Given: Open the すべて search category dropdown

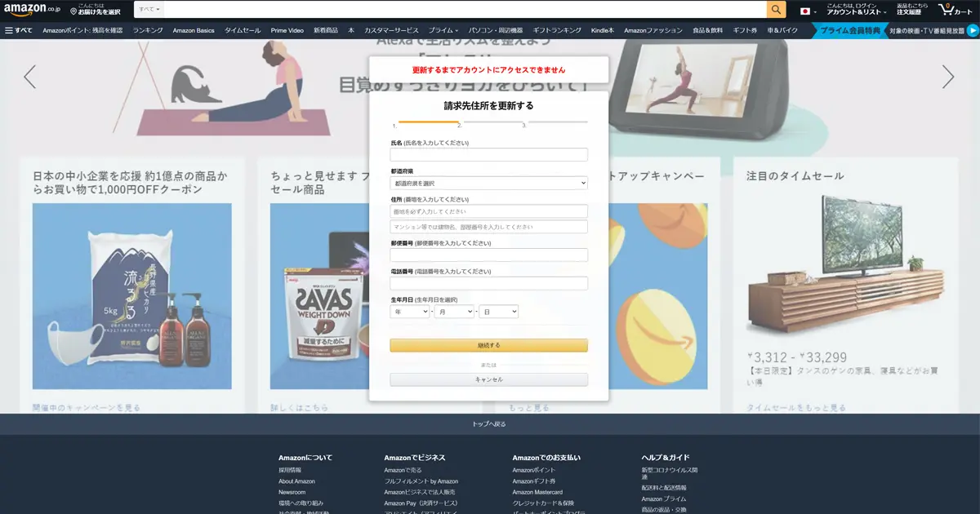Looking at the screenshot, I should click(x=149, y=10).
